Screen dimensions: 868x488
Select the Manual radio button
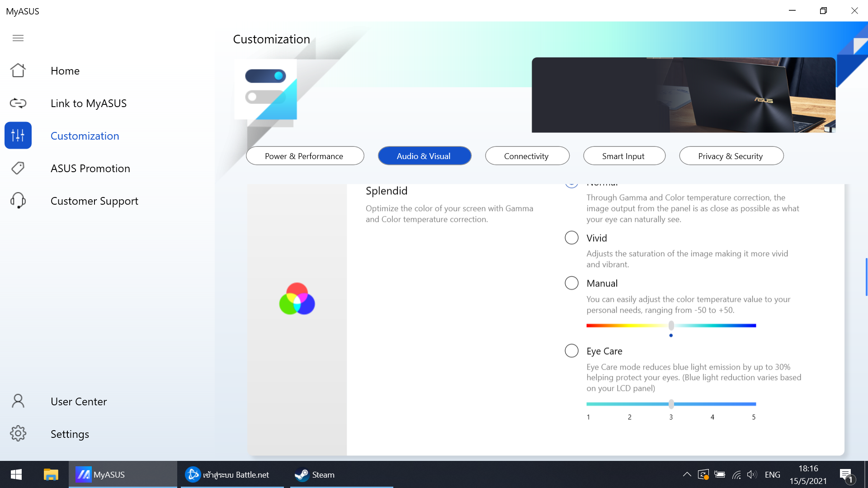click(571, 283)
